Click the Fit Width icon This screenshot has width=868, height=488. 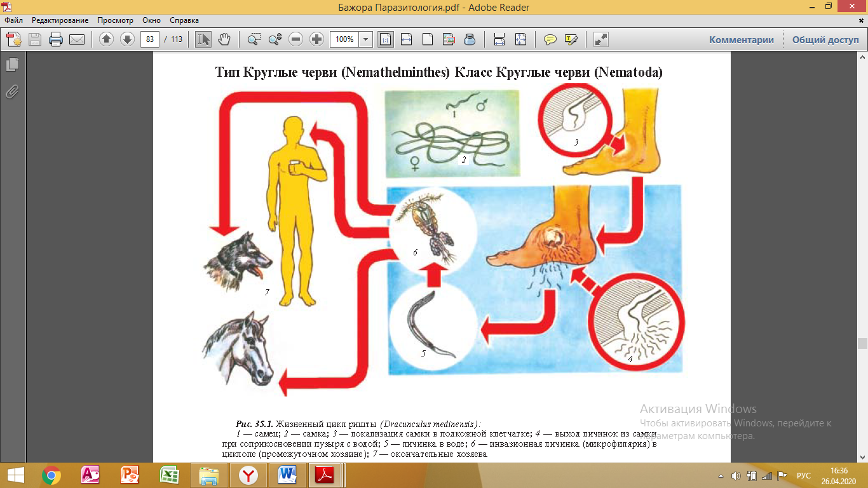(407, 39)
